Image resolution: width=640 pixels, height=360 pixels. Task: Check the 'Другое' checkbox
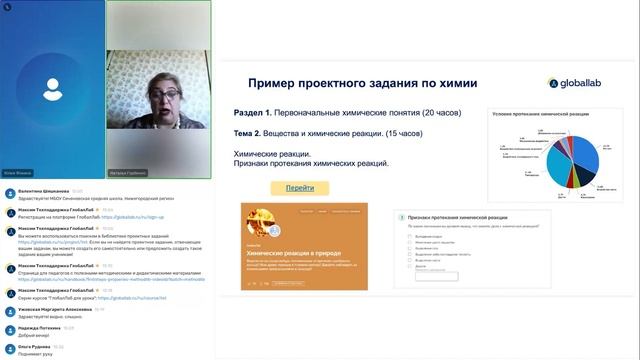coord(409,266)
